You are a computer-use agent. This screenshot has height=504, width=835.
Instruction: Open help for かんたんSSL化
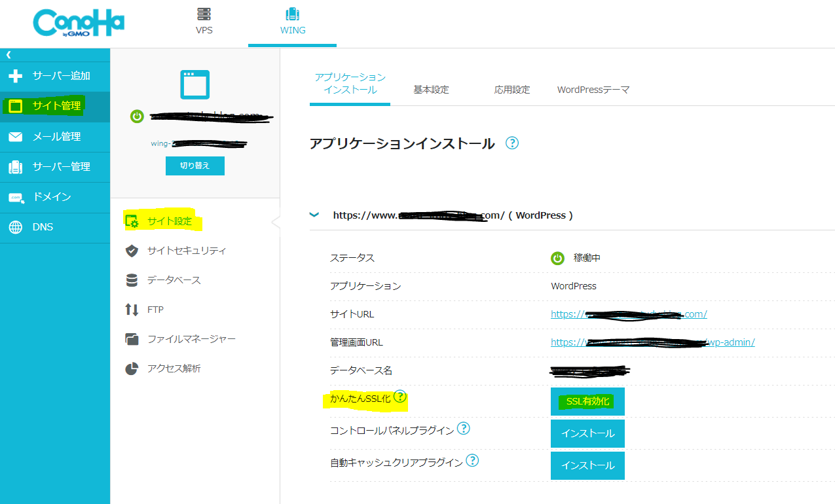point(399,397)
